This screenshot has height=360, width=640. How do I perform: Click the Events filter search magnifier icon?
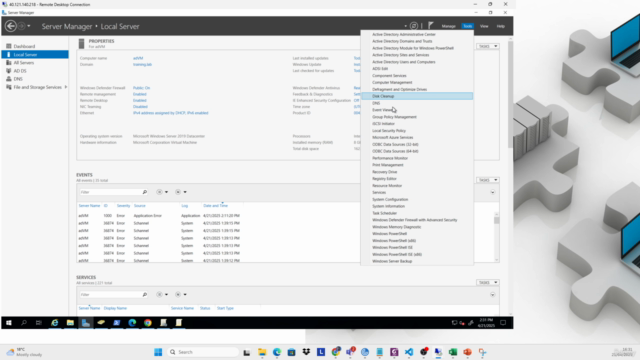click(x=144, y=192)
